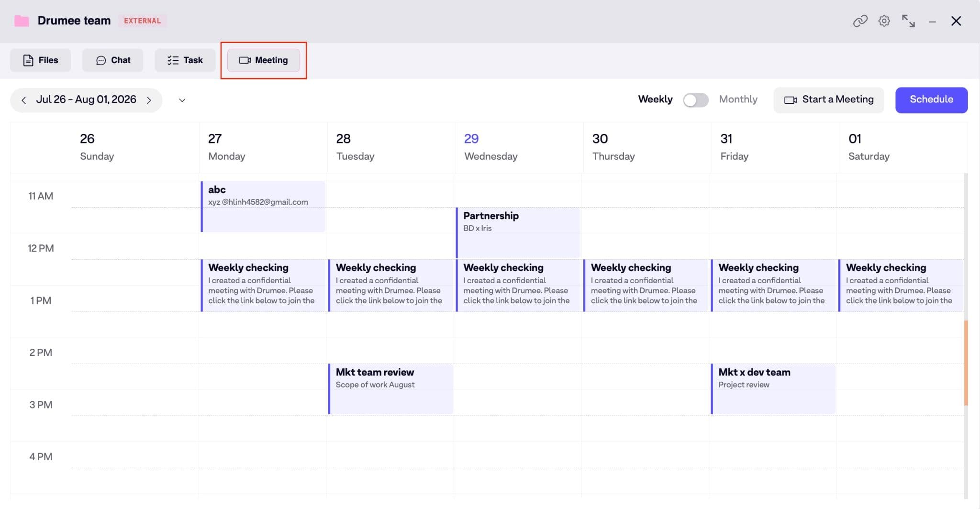Open the Partnership BD x Iris meeting

(518, 232)
